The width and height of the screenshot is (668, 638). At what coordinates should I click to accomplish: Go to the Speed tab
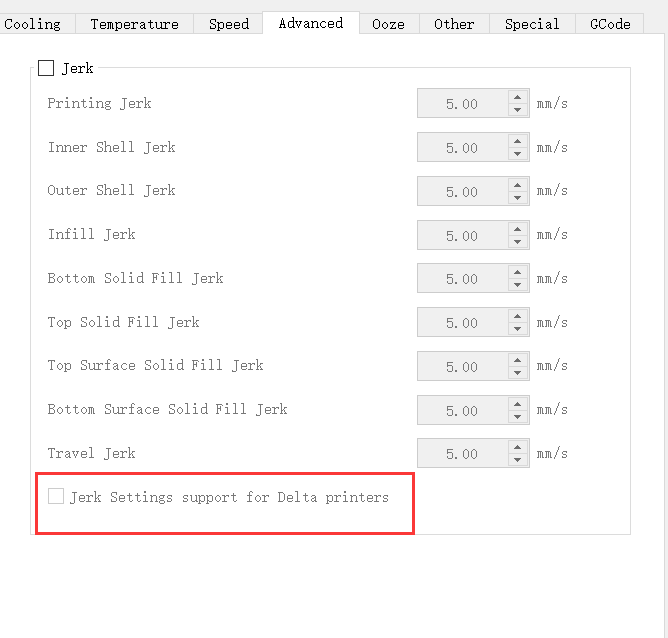click(228, 24)
